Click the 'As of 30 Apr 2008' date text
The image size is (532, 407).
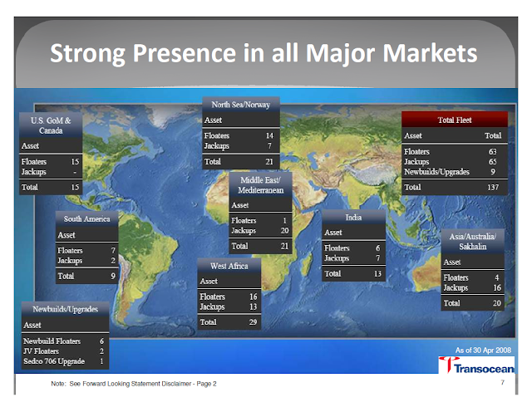pyautogui.click(x=483, y=350)
